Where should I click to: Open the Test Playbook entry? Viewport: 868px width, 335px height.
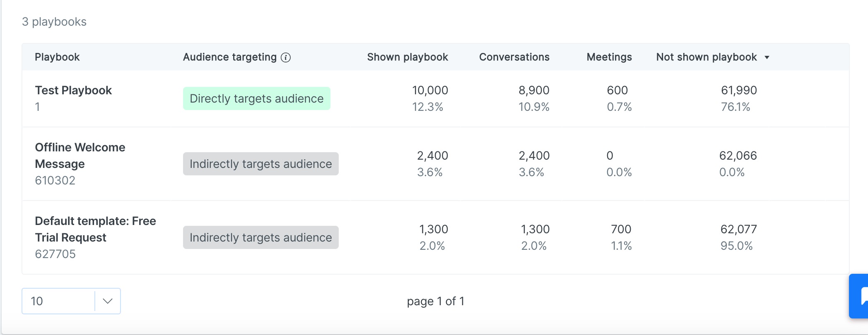73,90
